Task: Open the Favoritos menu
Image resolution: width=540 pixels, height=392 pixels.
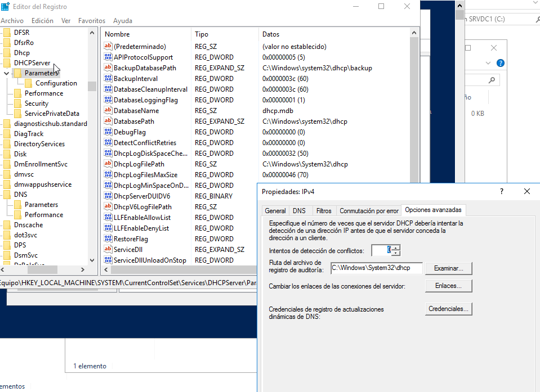Action: coord(91,21)
